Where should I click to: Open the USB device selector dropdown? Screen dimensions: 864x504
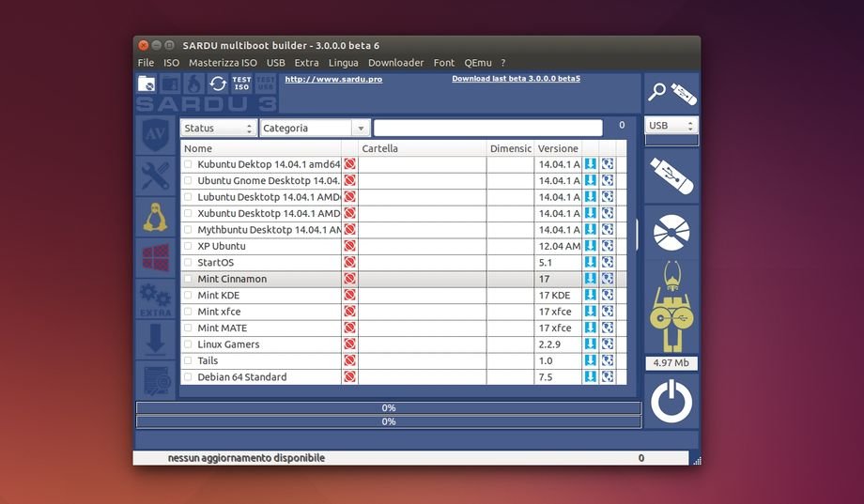(x=671, y=126)
